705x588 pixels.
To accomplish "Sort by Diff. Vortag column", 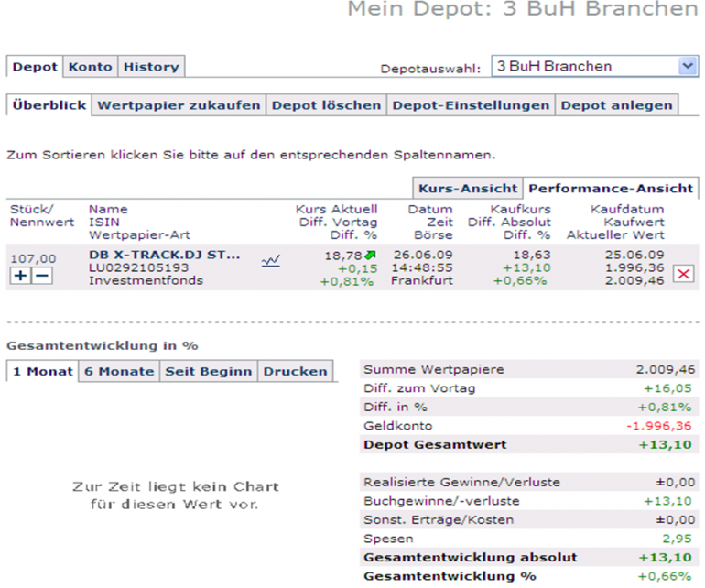I will coord(338,223).
